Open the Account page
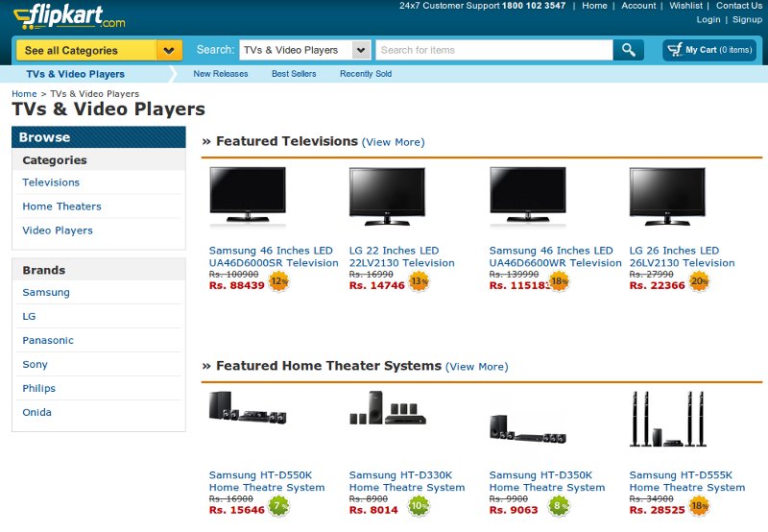The image size is (768, 532). [x=638, y=6]
